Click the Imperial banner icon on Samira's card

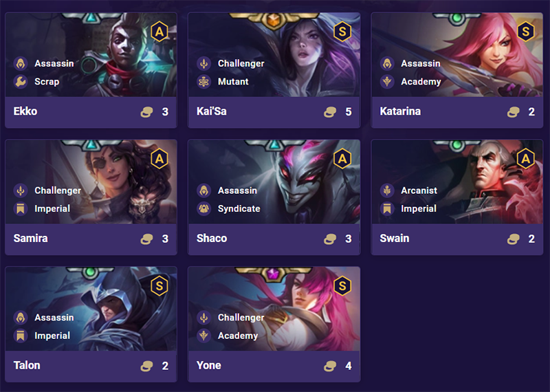[21, 209]
